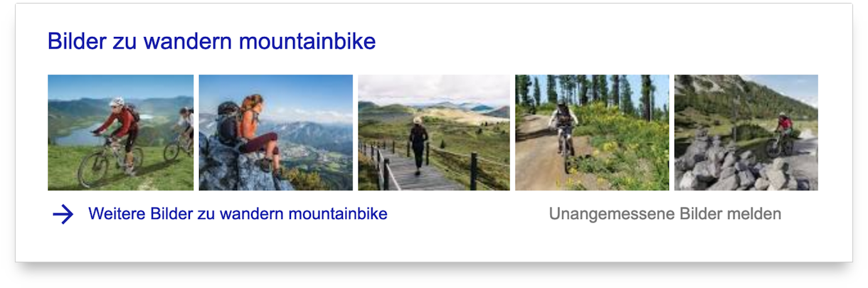Click the image of hiker walking away on path
Screen dimensions: 868x288
[433, 133]
